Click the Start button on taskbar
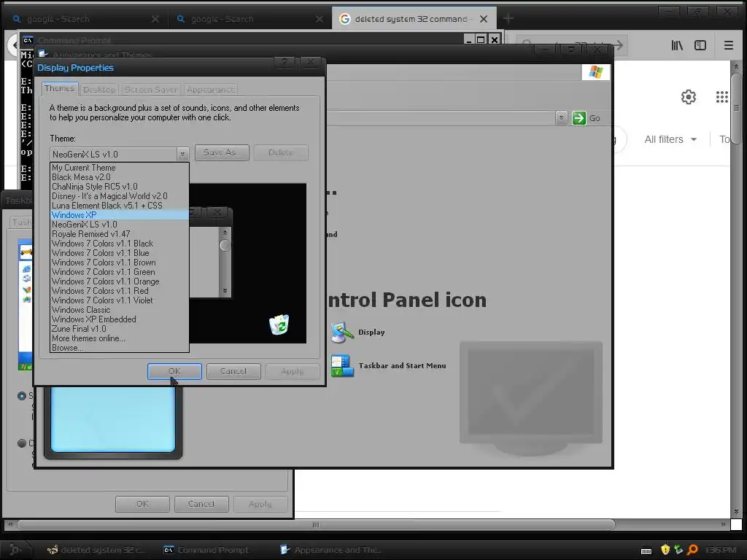Image resolution: width=747 pixels, height=560 pixels. click(15, 550)
